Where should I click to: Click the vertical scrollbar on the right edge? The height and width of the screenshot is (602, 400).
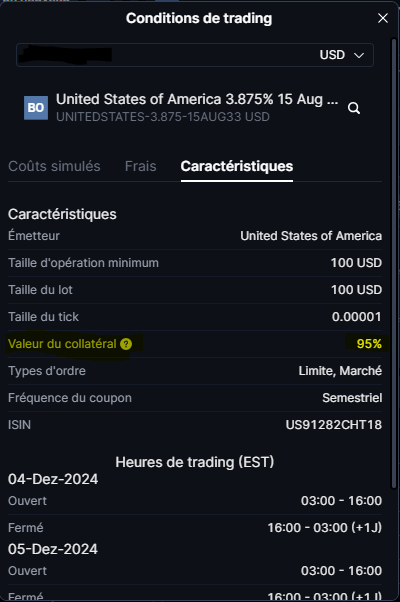[393, 263]
